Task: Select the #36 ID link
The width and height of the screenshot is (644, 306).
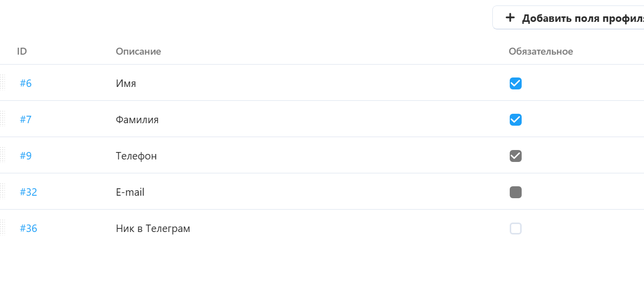Action: click(x=28, y=229)
